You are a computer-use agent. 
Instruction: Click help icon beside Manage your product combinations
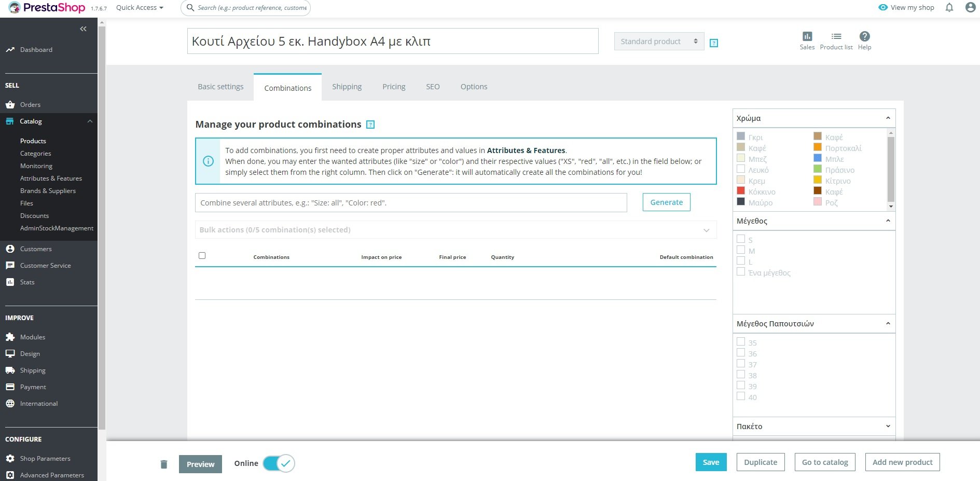point(370,125)
